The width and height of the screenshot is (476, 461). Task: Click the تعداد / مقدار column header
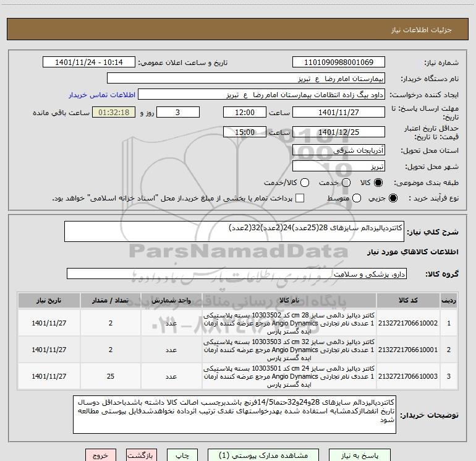tap(111, 301)
